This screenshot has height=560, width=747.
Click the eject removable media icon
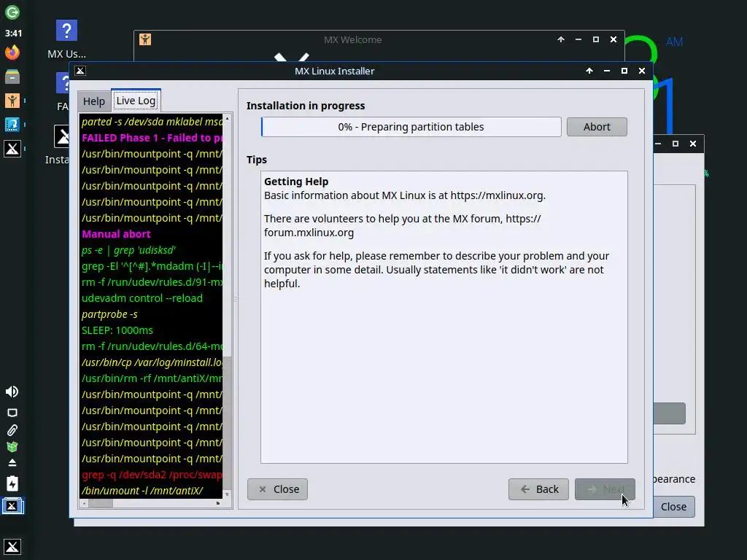[12, 463]
